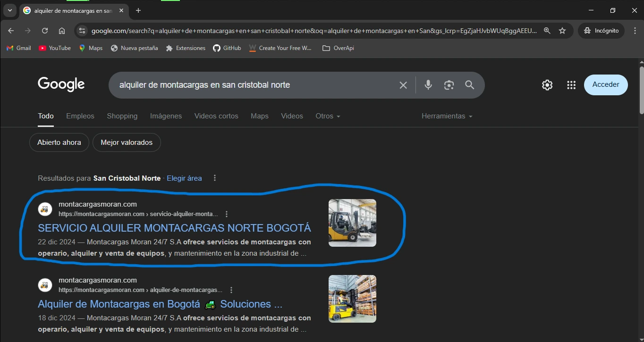Close the current search results tab
Screen dimensions: 644x342
122,10
